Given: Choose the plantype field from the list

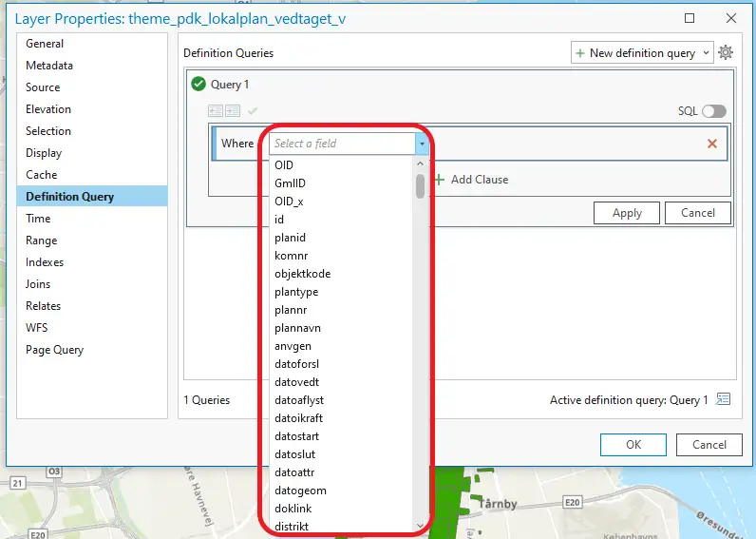Looking at the screenshot, I should coord(296,292).
